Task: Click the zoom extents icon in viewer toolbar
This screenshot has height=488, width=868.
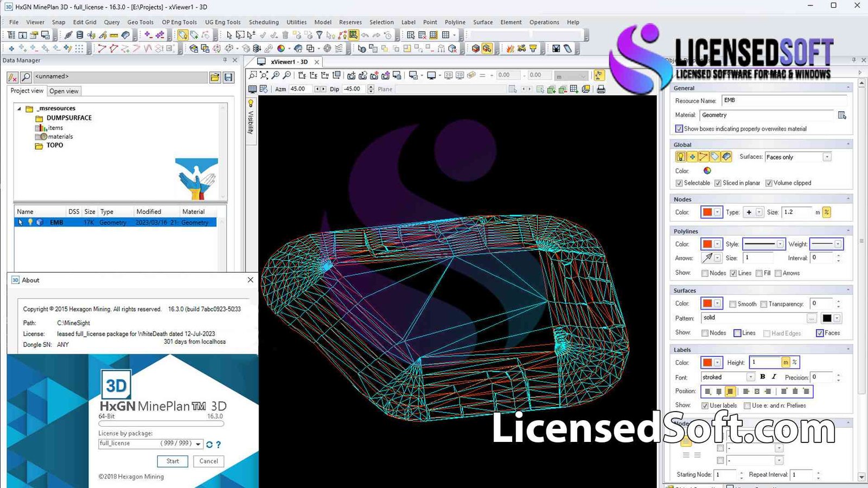Action: tap(264, 75)
